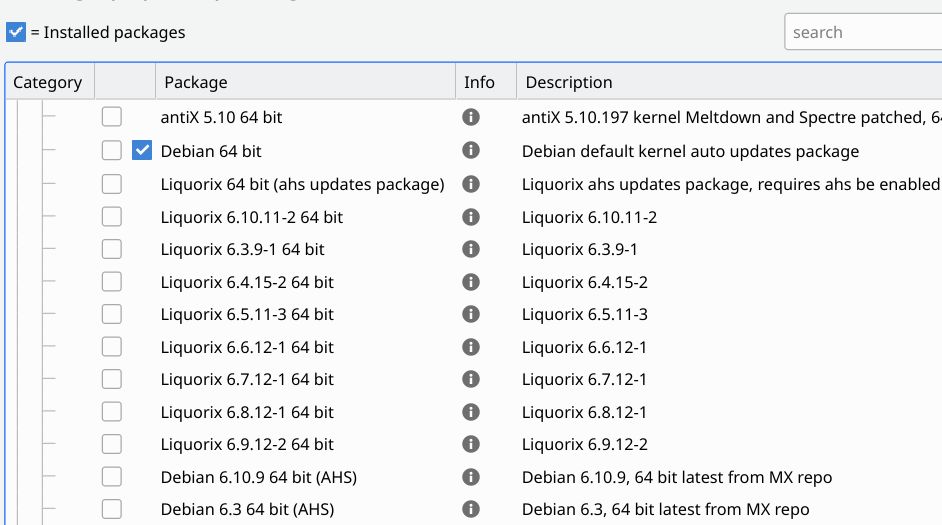Show info for Liquorix 6.7.12-1 64 bit
Image resolution: width=942 pixels, height=525 pixels.
coord(471,379)
